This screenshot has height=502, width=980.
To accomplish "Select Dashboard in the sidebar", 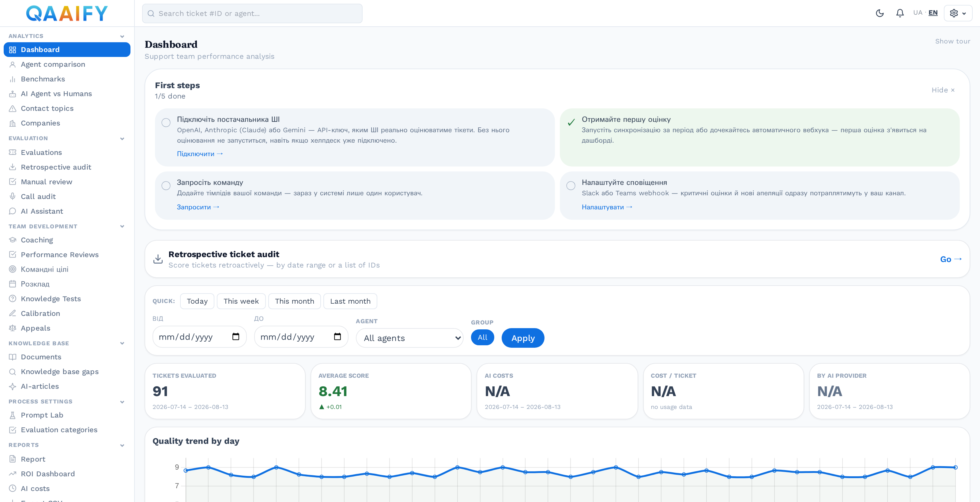I will 67,50.
